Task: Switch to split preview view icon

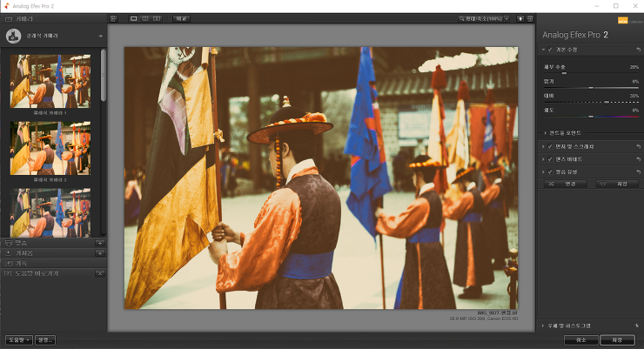Action: point(144,17)
